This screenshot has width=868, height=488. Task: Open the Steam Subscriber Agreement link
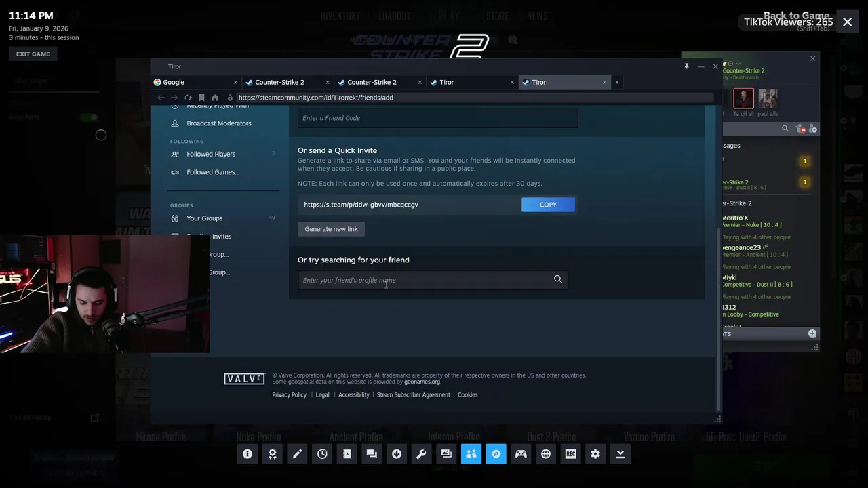pyautogui.click(x=413, y=394)
